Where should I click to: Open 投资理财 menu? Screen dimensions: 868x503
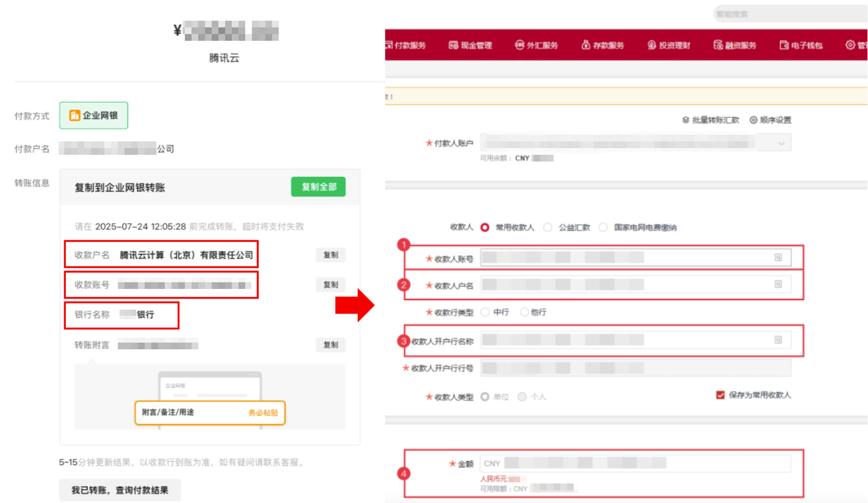pos(669,45)
